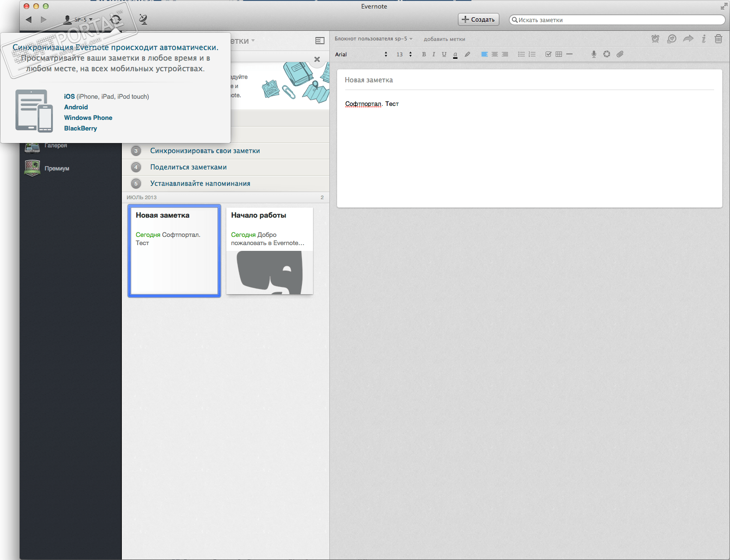Select the Галерея sidebar item
Viewport: 730px width, 560px height.
(x=56, y=145)
